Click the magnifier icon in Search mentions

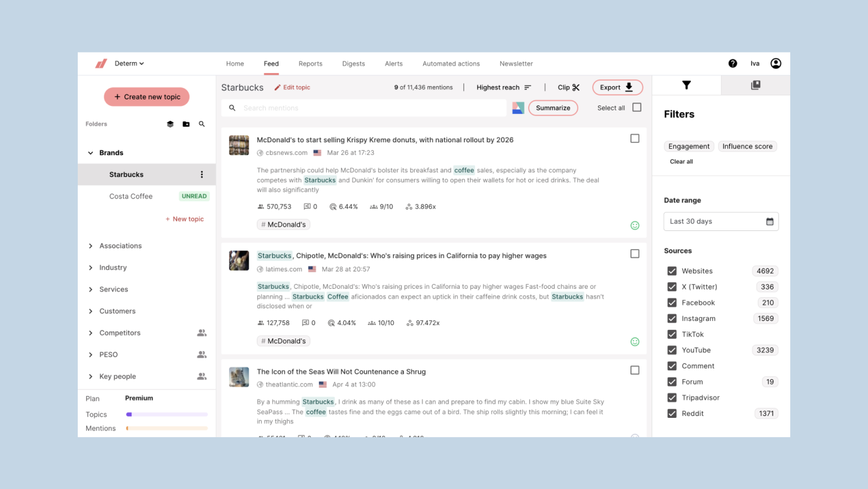[x=233, y=108]
